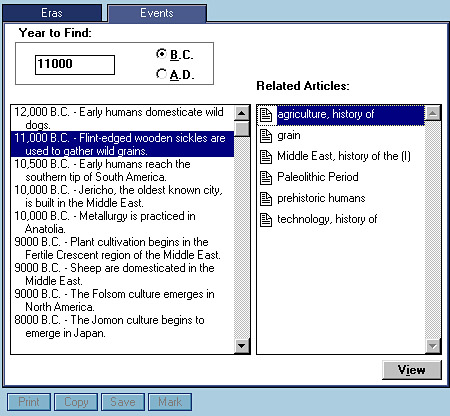The width and height of the screenshot is (450, 416).
Task: Click document icon beside prehistoric humans
Action: 266,199
